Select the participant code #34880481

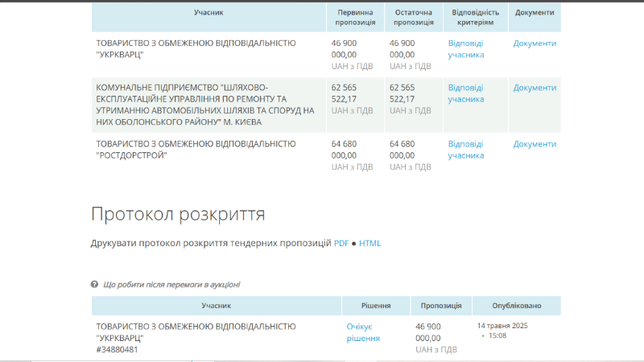coord(117,349)
